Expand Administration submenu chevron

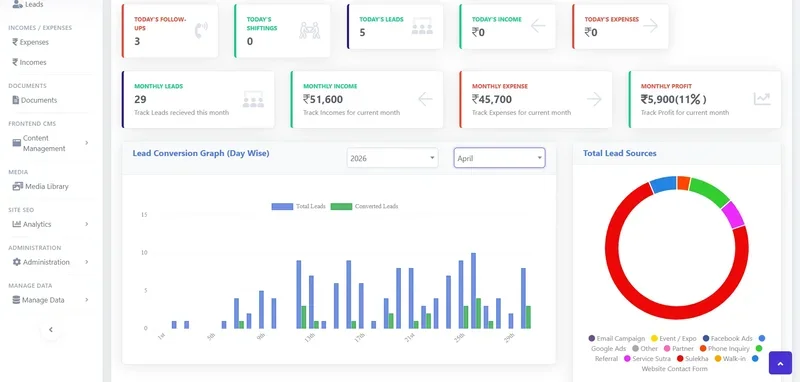87,262
